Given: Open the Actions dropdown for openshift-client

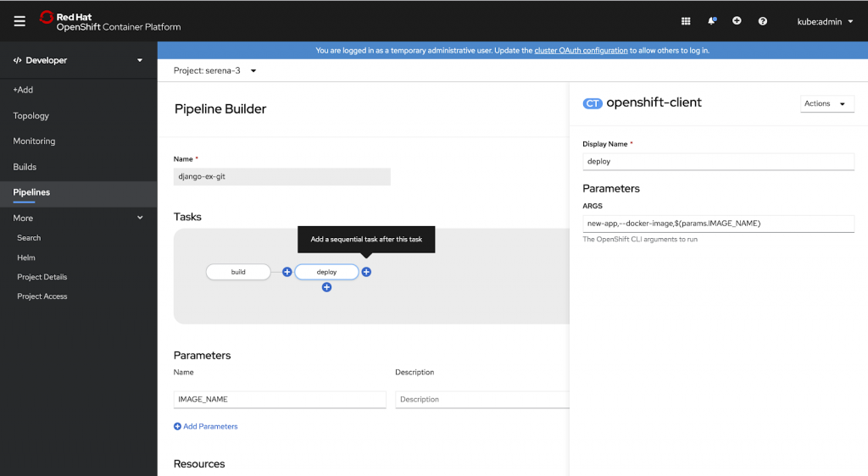Looking at the screenshot, I should click(x=826, y=103).
